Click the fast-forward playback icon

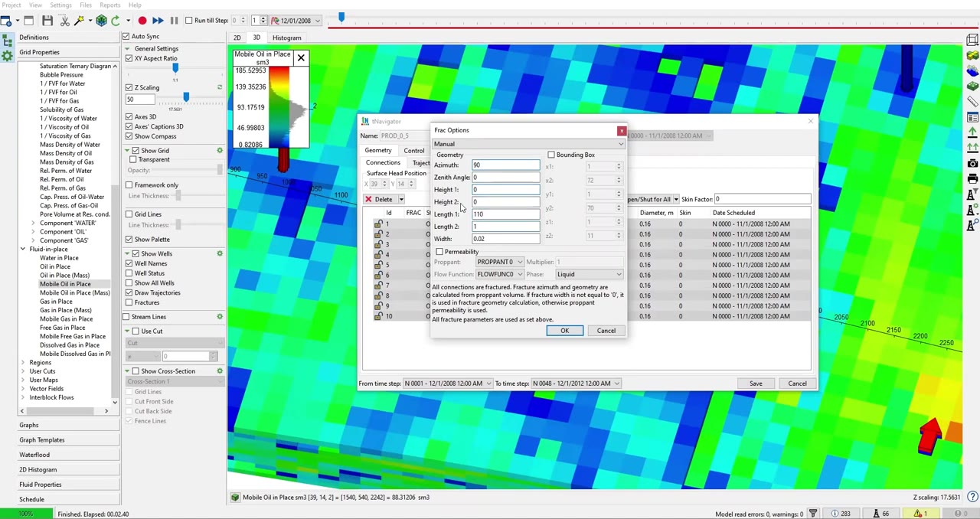click(x=157, y=20)
